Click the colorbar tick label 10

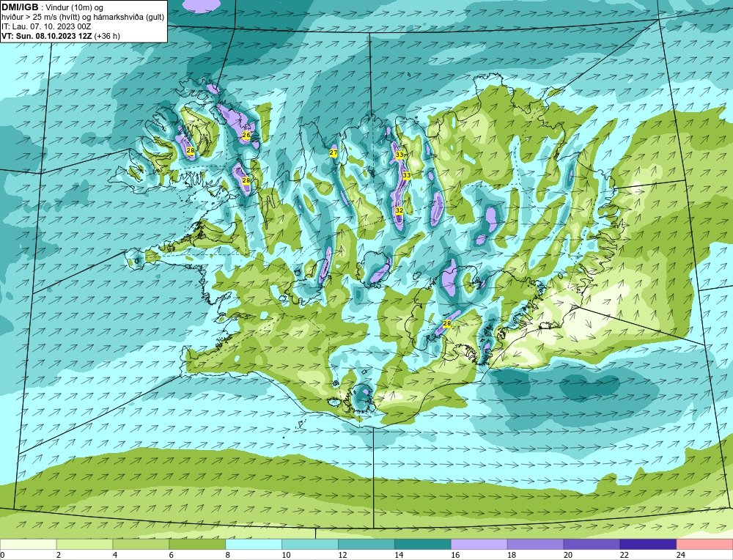tap(286, 555)
